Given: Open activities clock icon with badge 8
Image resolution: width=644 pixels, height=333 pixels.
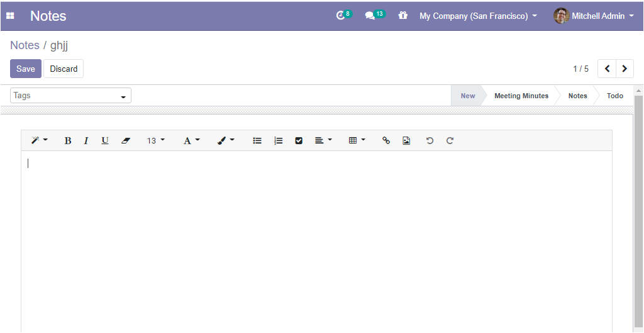Looking at the screenshot, I should [344, 15].
